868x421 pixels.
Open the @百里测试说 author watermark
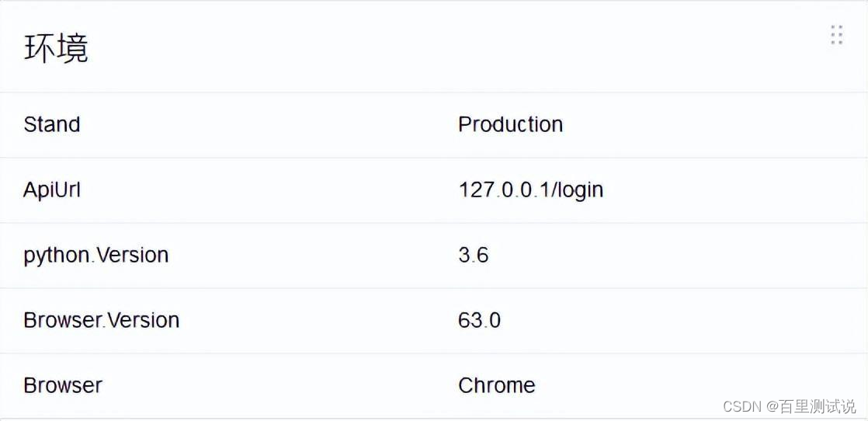click(x=811, y=406)
